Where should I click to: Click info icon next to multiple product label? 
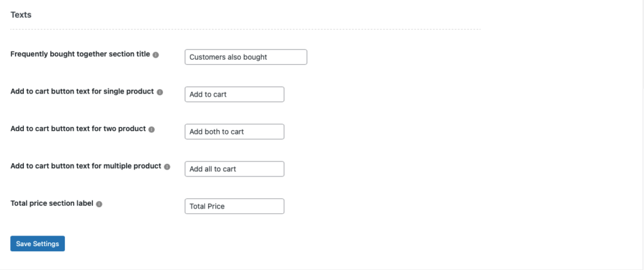167,166
